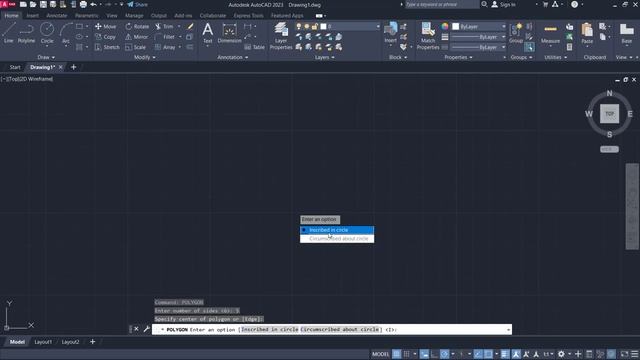Click MODEL button in status bar
The image size is (640, 360).
(380, 354)
